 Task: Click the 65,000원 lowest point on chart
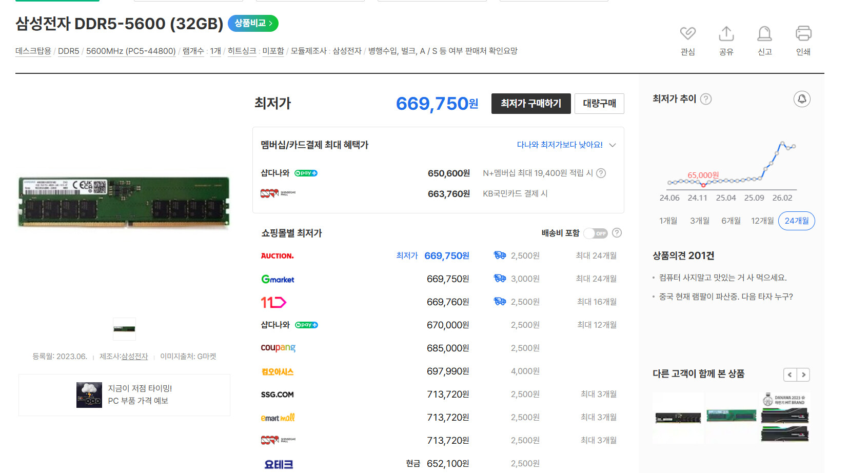[x=703, y=185]
